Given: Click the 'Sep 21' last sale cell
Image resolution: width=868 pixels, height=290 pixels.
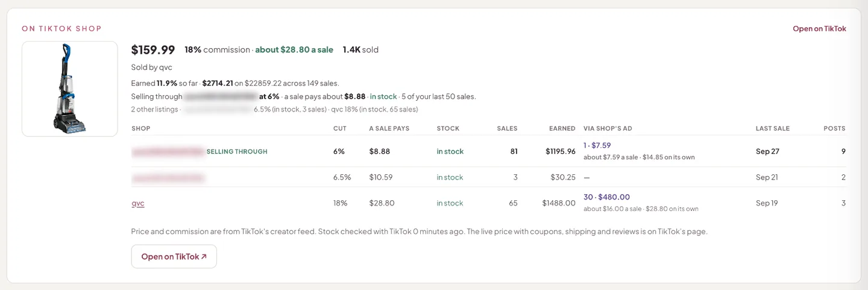Looking at the screenshot, I should [767, 178].
